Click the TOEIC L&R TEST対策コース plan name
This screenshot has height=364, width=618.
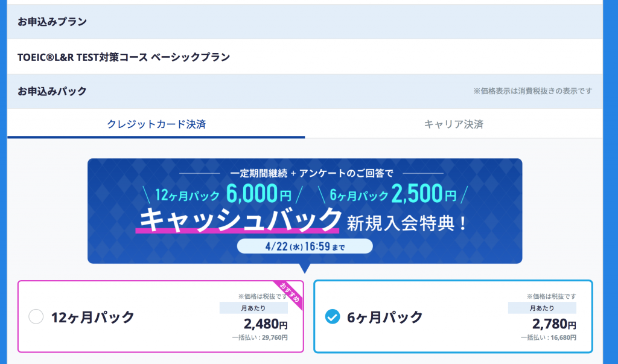click(x=124, y=57)
